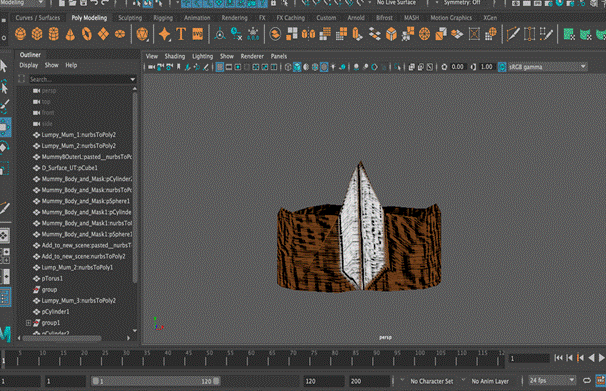Click the step back one frame button
Image resolution: width=606 pixels, height=391 pixels.
pos(569,358)
